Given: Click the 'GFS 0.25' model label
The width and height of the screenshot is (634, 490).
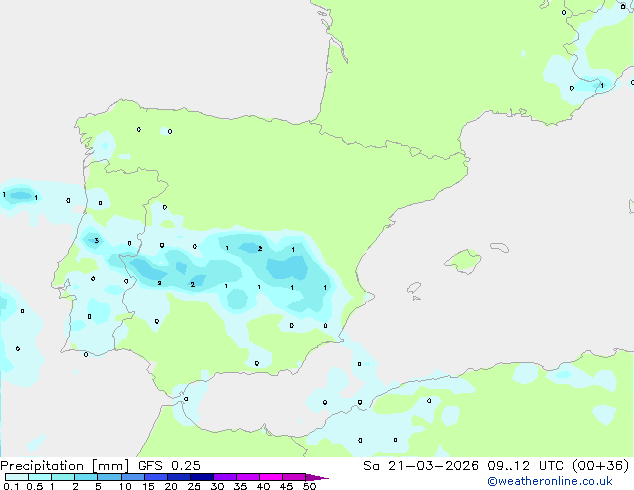Looking at the screenshot, I should coord(169,466).
